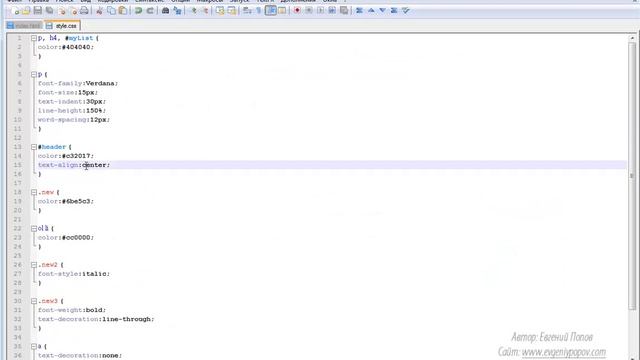Collapse the #header rule fold
Screen dimensions: 640x360
pos(34,147)
